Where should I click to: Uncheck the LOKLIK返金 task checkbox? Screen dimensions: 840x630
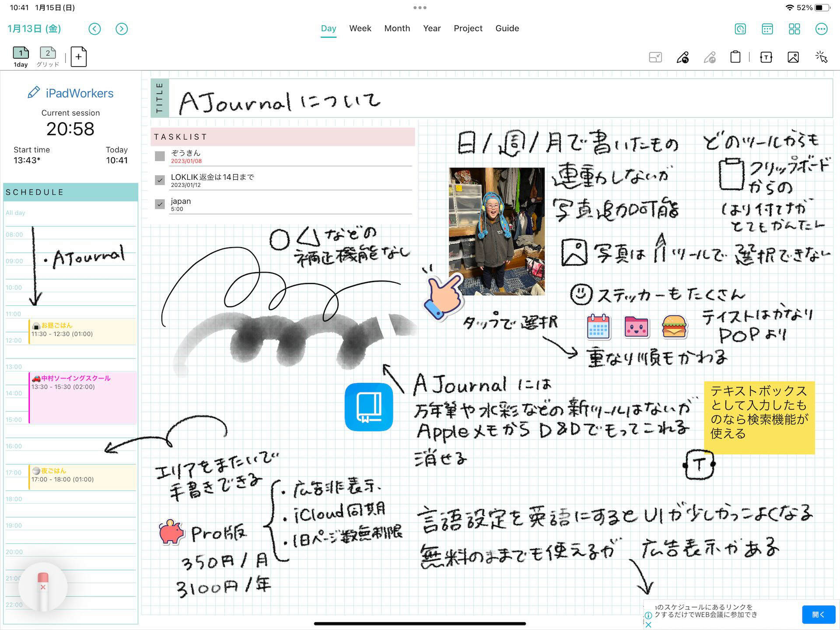(160, 180)
